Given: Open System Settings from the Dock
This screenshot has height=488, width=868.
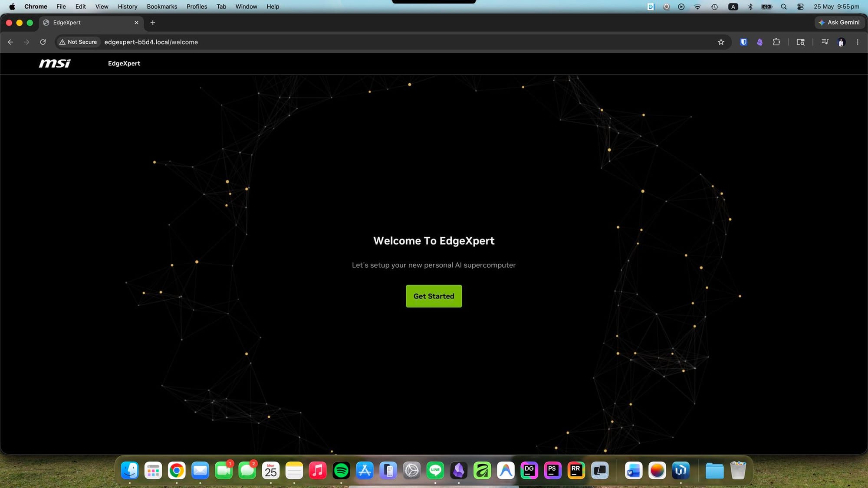Looking at the screenshot, I should [x=411, y=470].
